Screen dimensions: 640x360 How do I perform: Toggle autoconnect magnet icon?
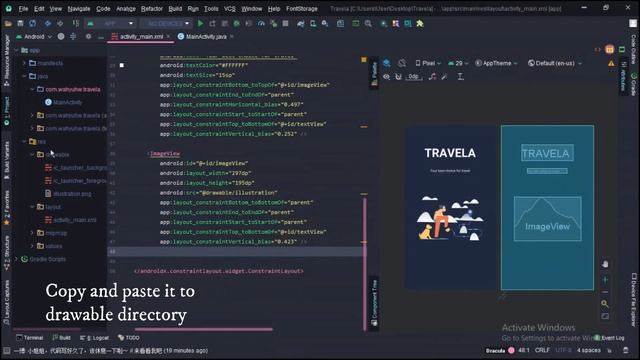(x=398, y=77)
